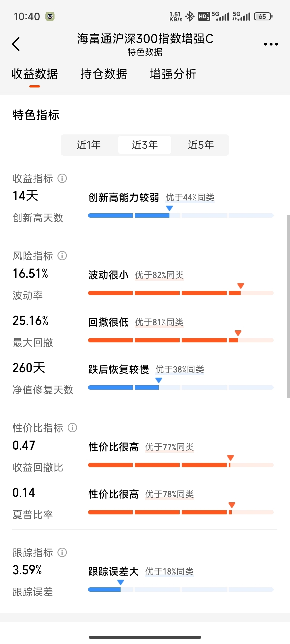Tap info icon beside 性价比指标
Screen dimensions: 290x644
(x=72, y=427)
